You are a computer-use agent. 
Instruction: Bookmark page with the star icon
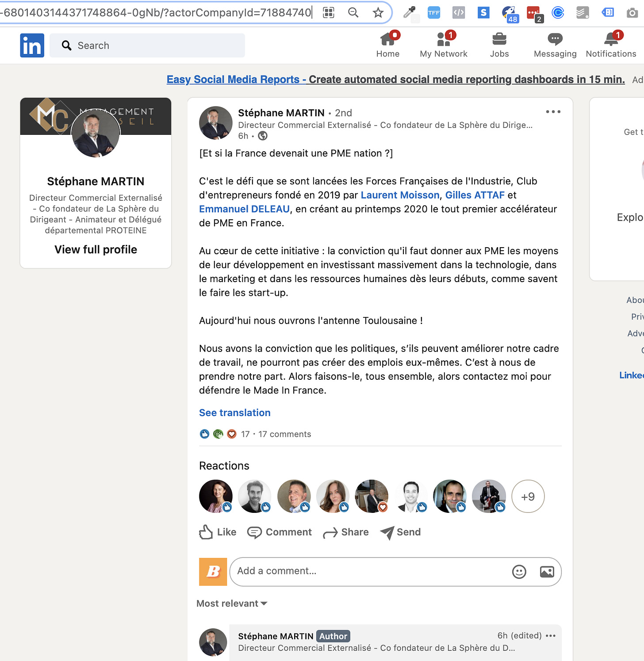[x=378, y=12]
